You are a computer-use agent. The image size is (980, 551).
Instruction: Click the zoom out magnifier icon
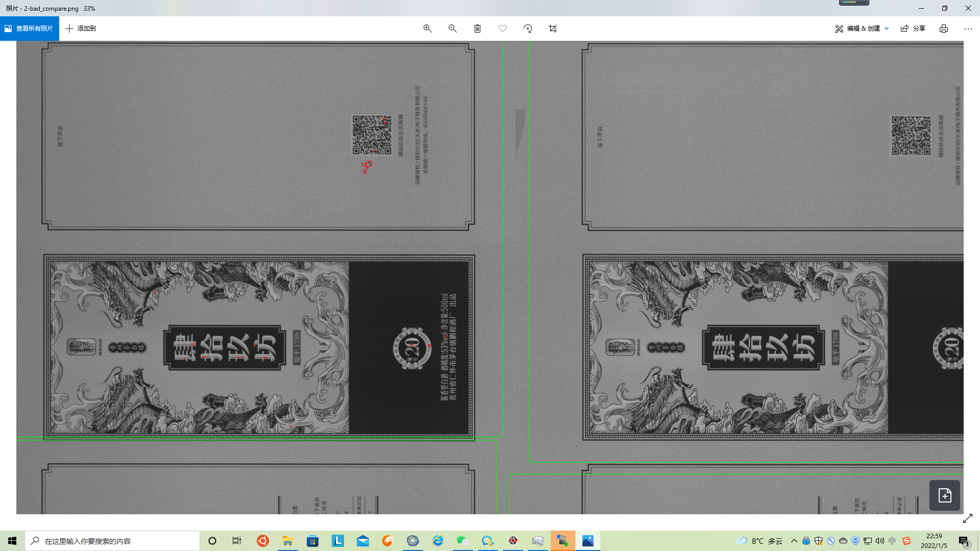(452, 29)
